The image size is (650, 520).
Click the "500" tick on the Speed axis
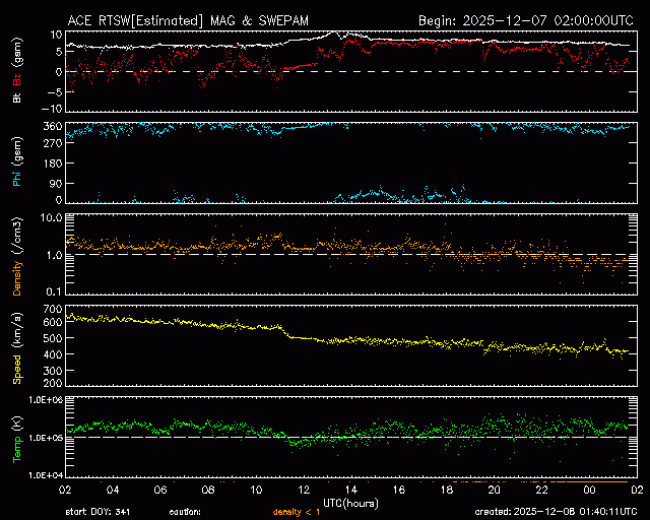click(53, 338)
